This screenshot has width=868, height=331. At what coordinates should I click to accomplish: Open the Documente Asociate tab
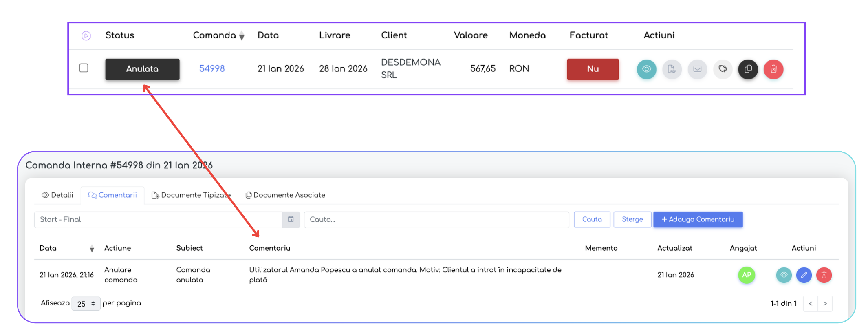tap(285, 195)
